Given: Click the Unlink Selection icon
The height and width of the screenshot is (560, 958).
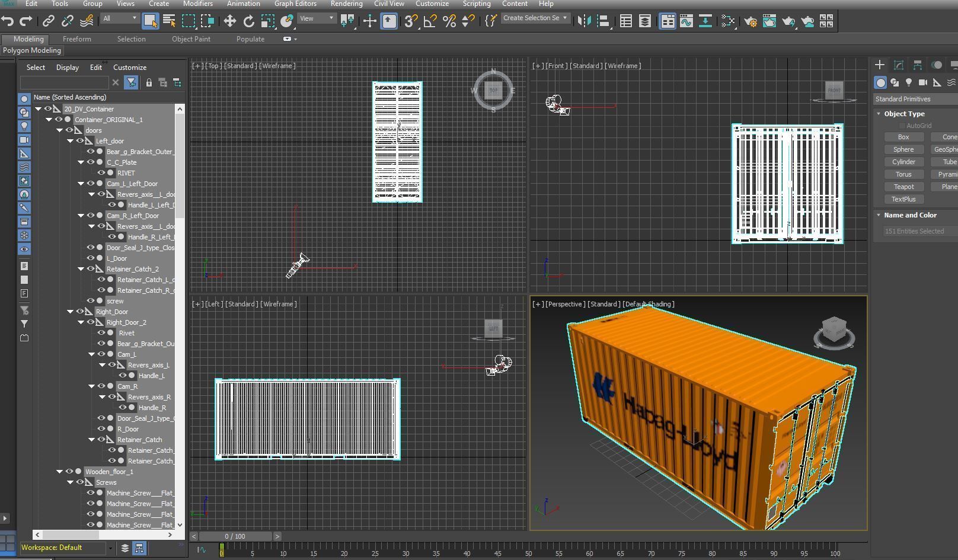Looking at the screenshot, I should point(68,21).
